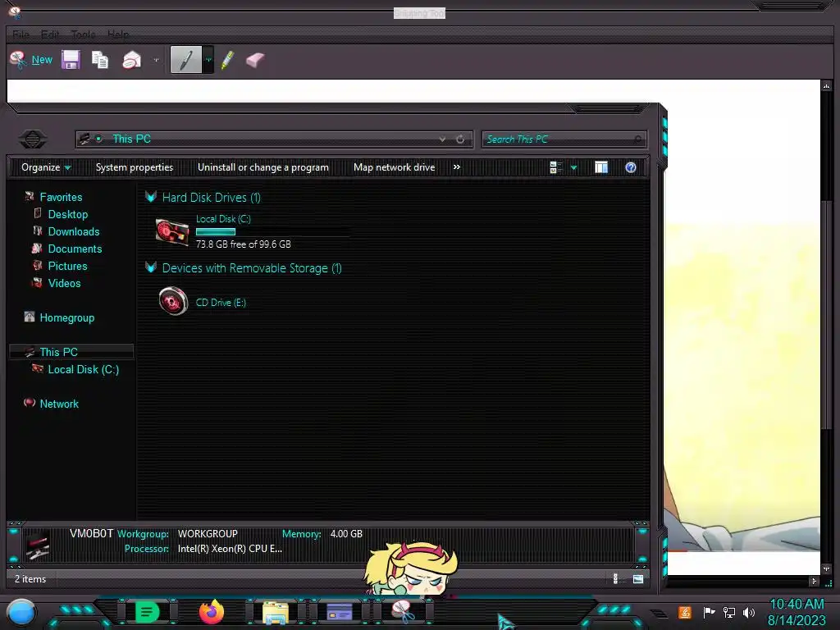840x630 pixels.
Task: Click the Search This PC field
Action: click(x=564, y=139)
